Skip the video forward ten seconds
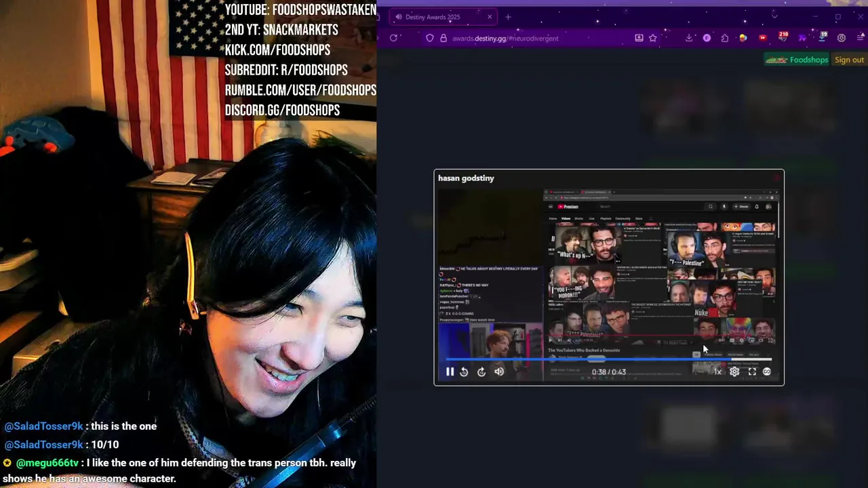The width and height of the screenshot is (868, 488). tap(481, 371)
